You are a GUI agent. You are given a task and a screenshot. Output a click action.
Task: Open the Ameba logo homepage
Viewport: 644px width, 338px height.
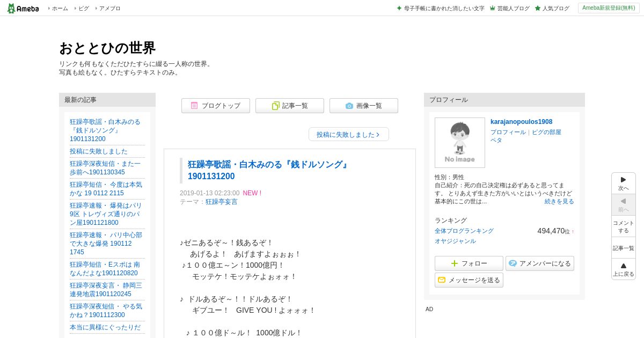point(23,8)
